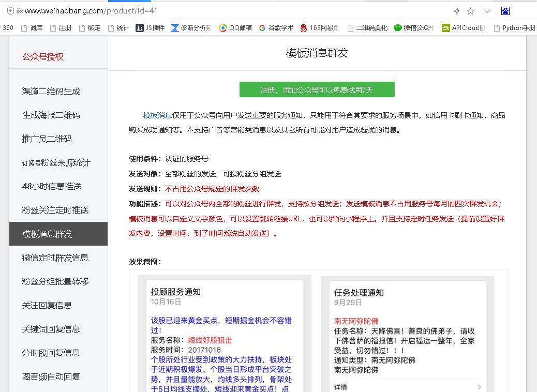Screen dimensions: 537x392
Task: Select 分时段回复信息 in sidebar
Action: point(51,353)
